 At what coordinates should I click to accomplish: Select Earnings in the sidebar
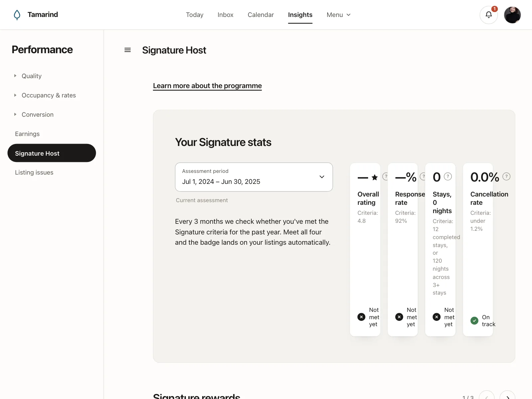[27, 134]
